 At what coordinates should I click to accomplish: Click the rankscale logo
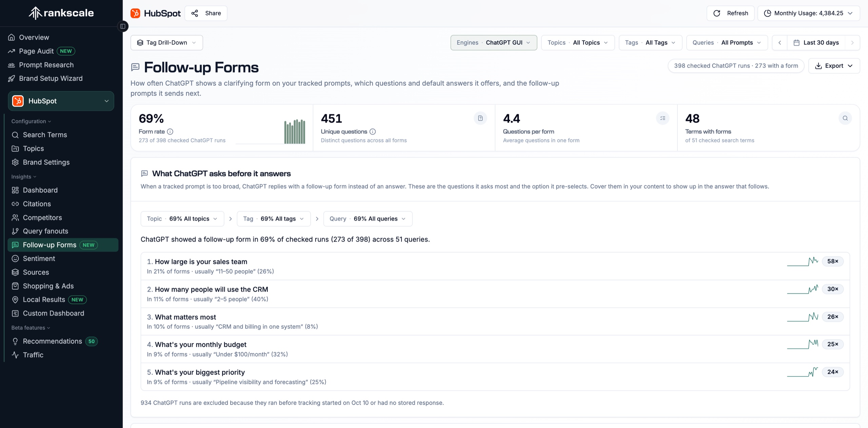point(61,13)
